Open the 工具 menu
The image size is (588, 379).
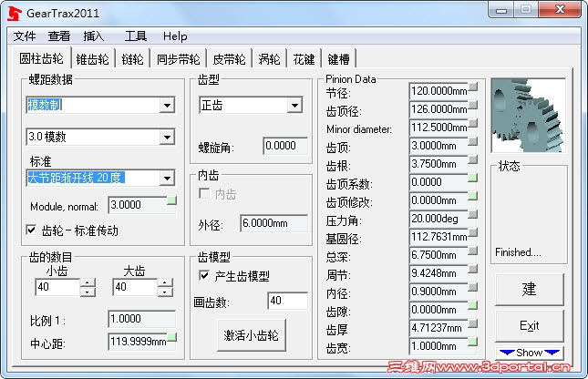(135, 36)
